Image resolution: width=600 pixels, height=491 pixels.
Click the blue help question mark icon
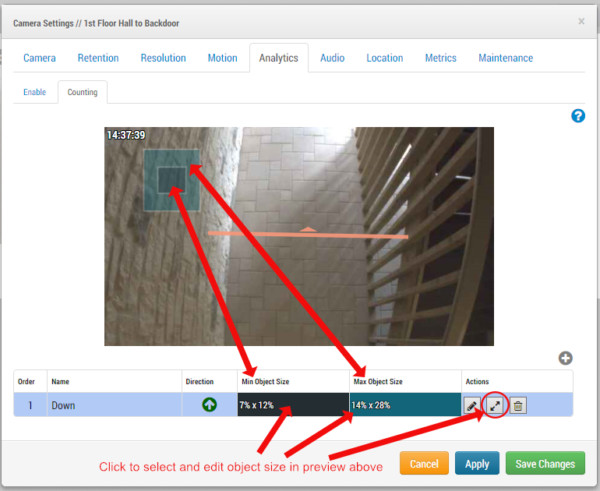click(x=578, y=116)
